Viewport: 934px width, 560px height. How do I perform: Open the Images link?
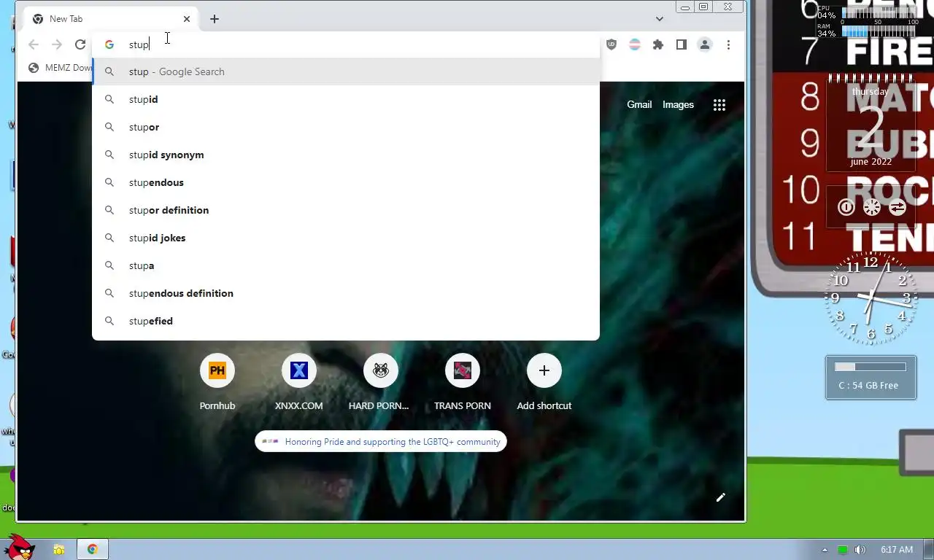pyautogui.click(x=678, y=105)
